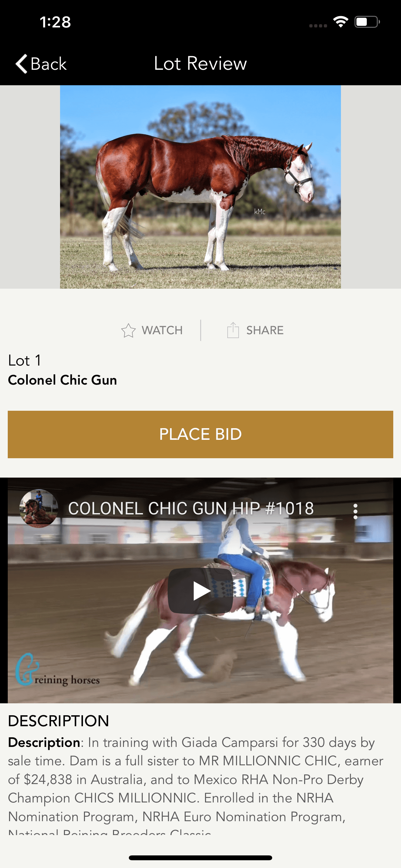Go Back to previous screen
Screen dimensions: 401x868
coord(41,63)
